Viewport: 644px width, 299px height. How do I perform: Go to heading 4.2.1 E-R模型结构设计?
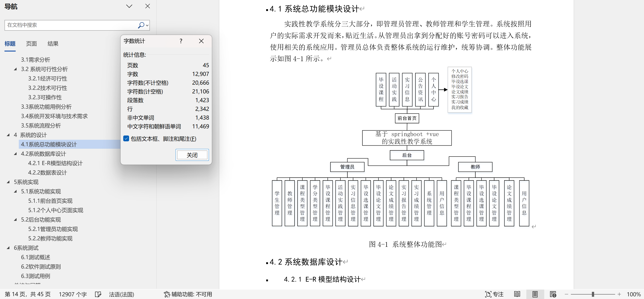click(x=55, y=163)
